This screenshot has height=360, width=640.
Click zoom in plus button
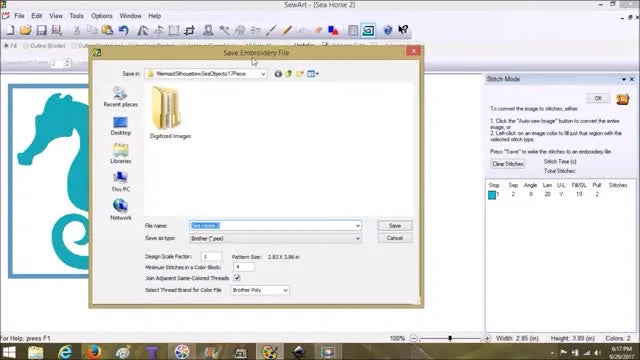point(487,338)
